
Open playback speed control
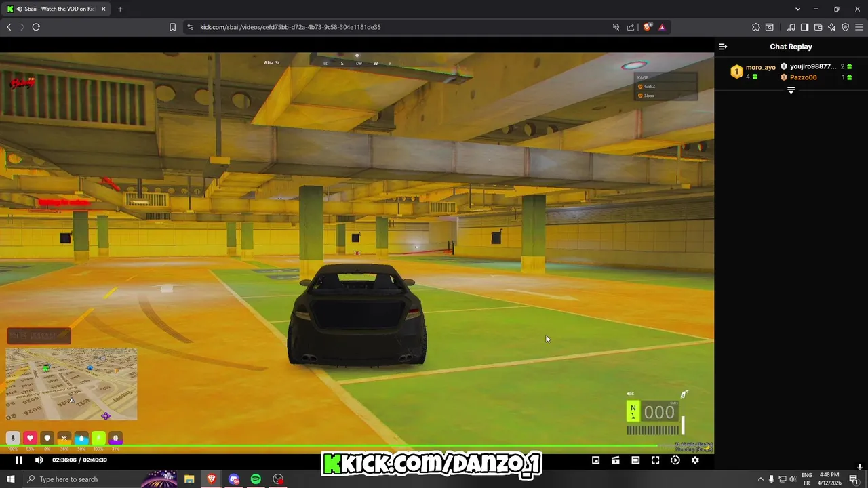pyautogui.click(x=675, y=460)
